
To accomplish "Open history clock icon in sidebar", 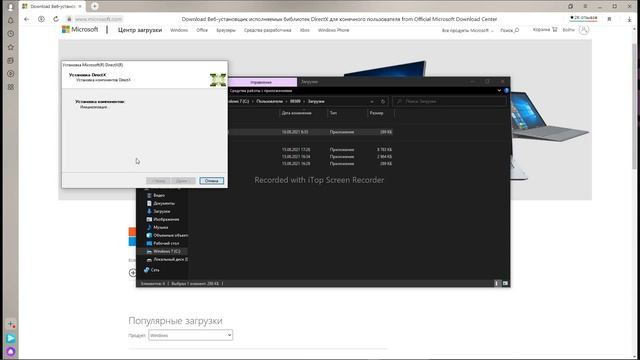I will (11, 34).
